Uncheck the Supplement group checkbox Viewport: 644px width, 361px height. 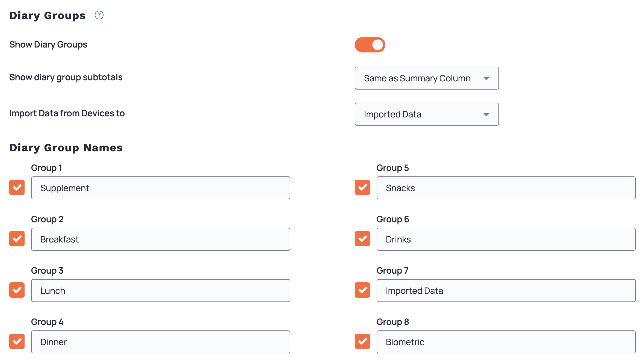(x=17, y=188)
